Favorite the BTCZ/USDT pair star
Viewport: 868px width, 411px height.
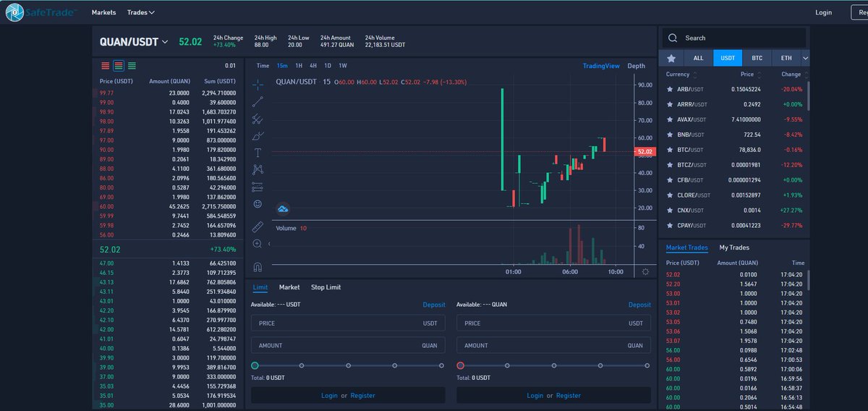coord(670,165)
